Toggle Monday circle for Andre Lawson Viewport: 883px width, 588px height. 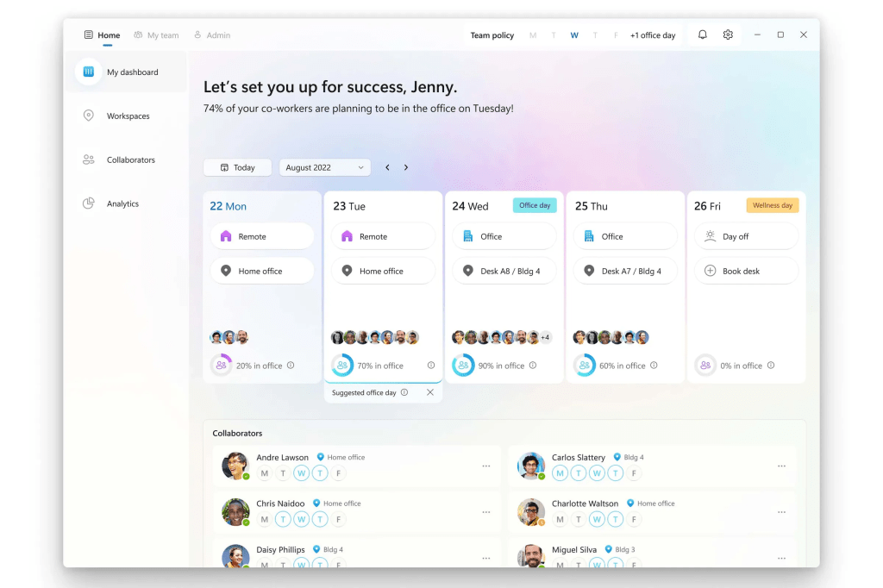264,473
